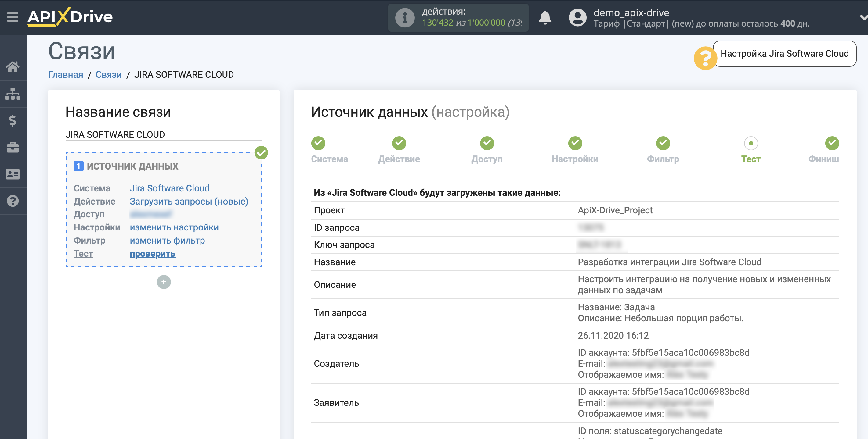Open the briefcase sidebar icon

point(13,147)
